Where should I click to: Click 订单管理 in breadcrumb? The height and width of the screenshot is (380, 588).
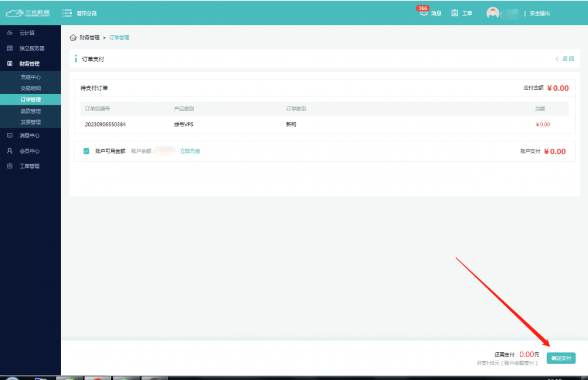tap(119, 38)
